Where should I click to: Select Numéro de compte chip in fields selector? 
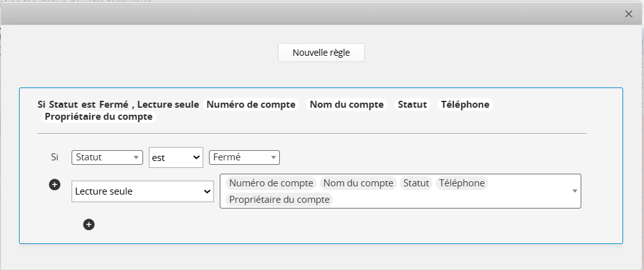coord(271,183)
